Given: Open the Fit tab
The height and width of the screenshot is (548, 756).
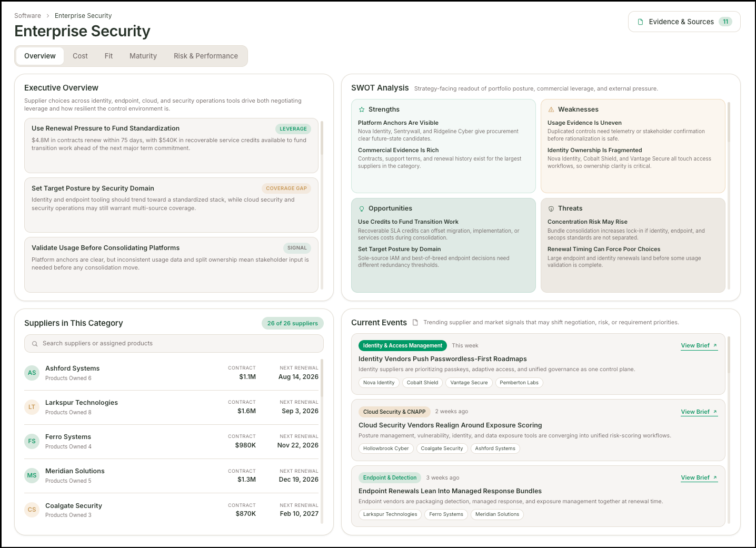Looking at the screenshot, I should coord(108,56).
